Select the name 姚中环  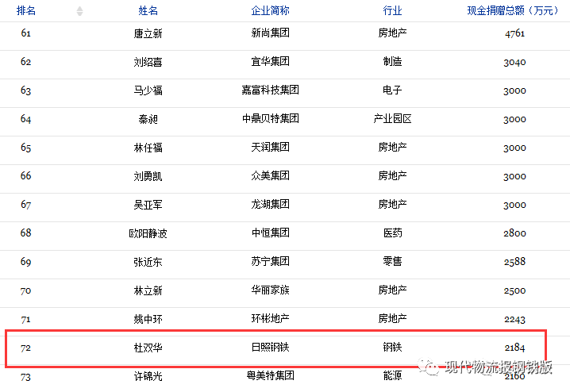click(x=148, y=319)
